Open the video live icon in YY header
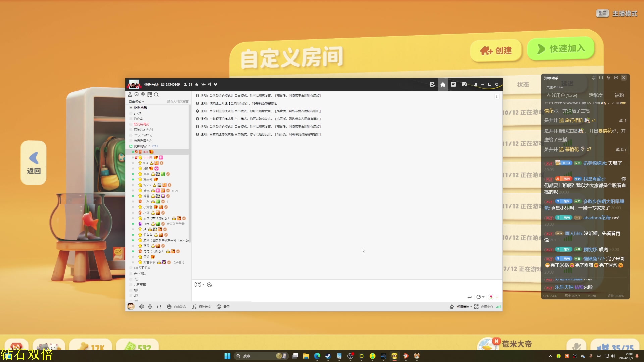Viewport: 644px width, 362px height. tap(433, 84)
